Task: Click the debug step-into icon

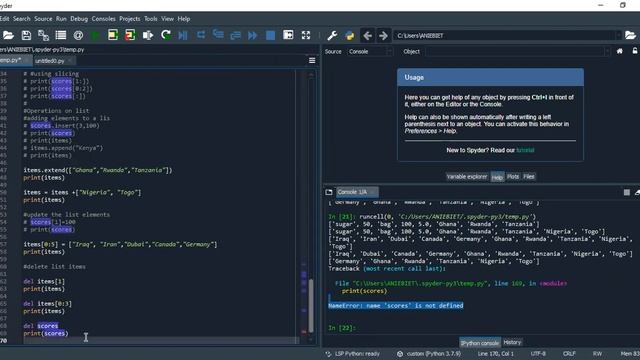Action: [218, 36]
